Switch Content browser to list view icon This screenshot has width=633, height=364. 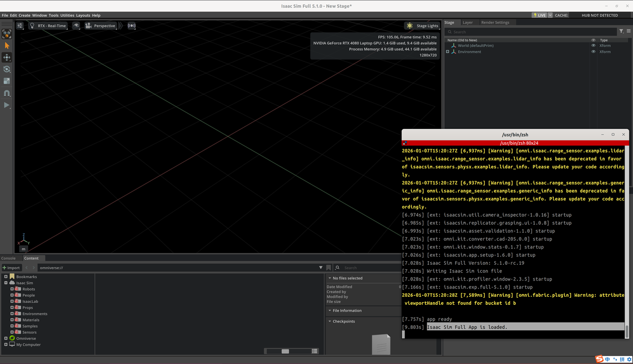click(315, 351)
